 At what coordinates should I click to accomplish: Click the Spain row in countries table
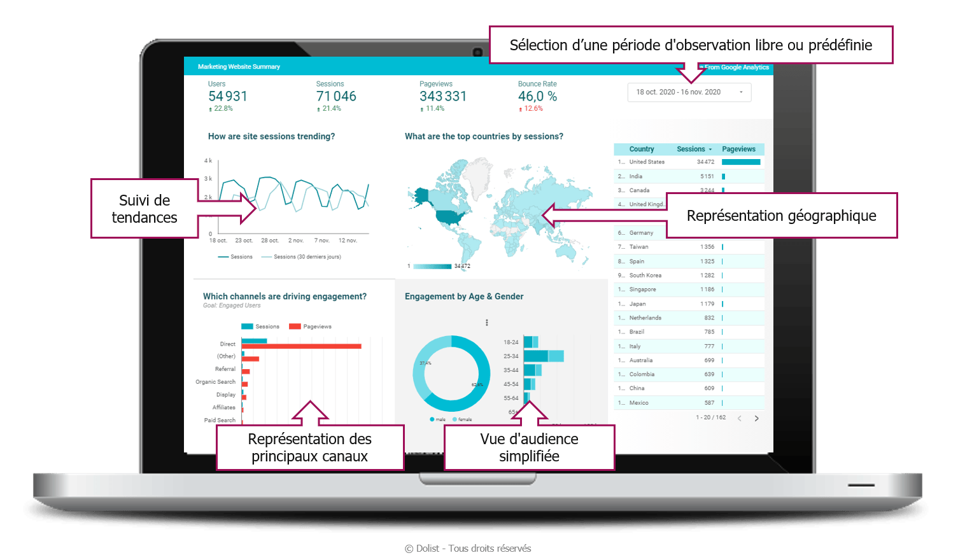tap(689, 262)
